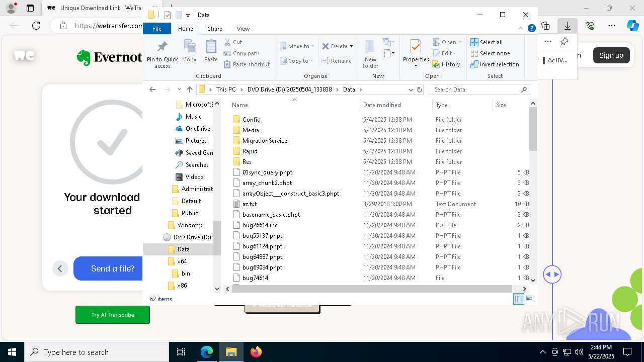Select the MigrationService folder

point(265,141)
